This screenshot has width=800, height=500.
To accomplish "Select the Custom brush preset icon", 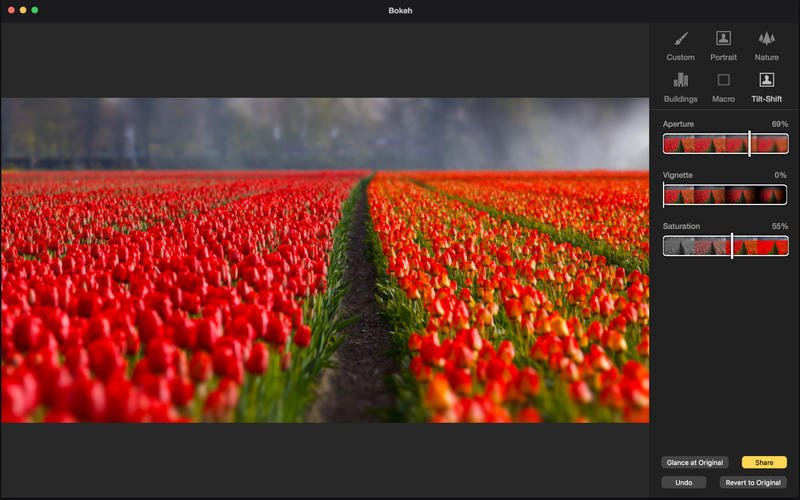I will pos(681,39).
